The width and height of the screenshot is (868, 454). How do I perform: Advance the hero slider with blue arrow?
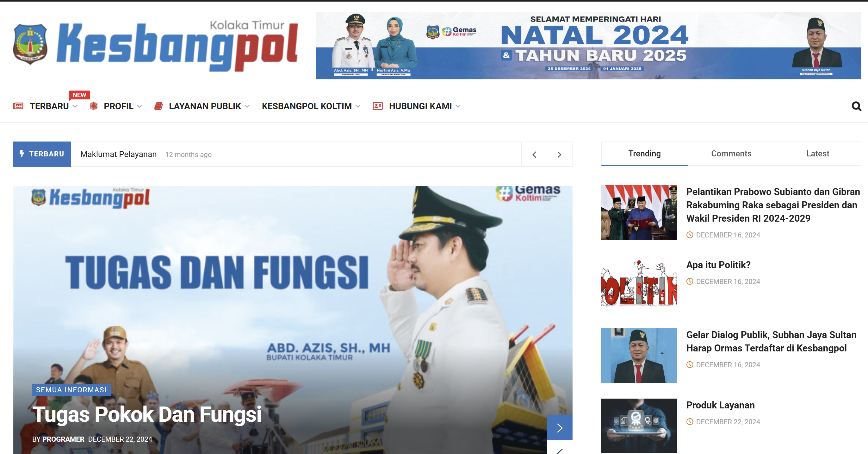(559, 428)
